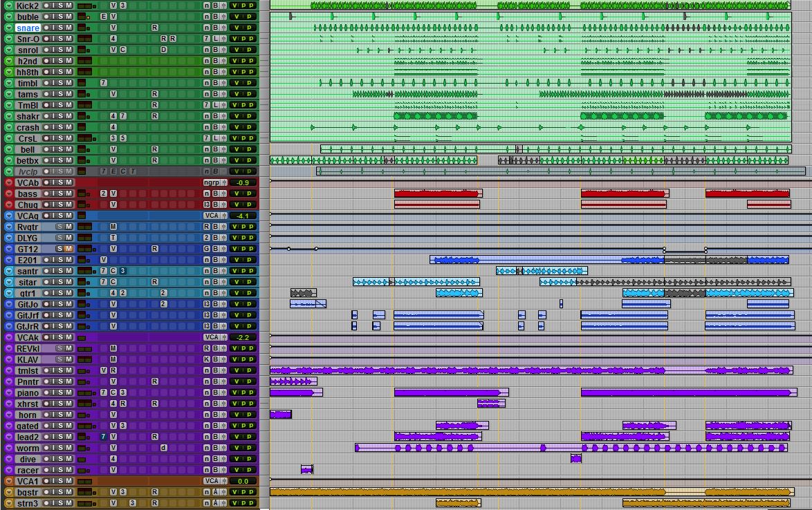Click the R effect button on GT12 track
The width and height of the screenshot is (812, 510).
(155, 249)
